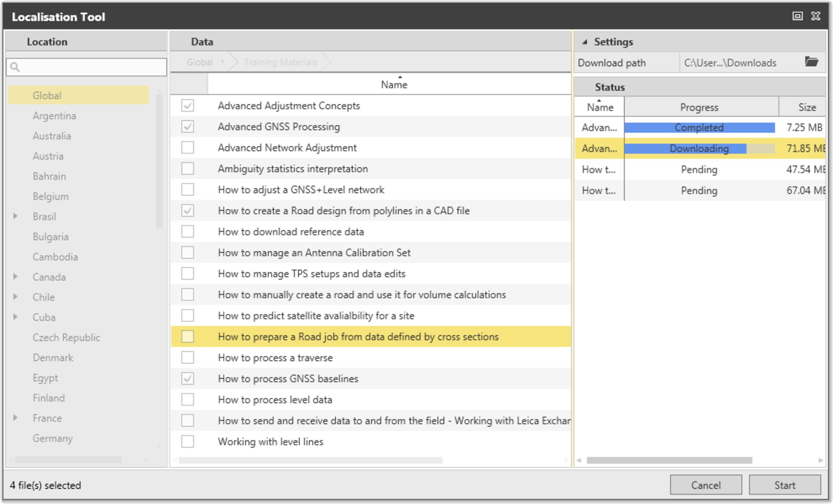Uncheck Road design from polylines CAD checkbox
This screenshot has height=504, width=833.
(x=188, y=211)
